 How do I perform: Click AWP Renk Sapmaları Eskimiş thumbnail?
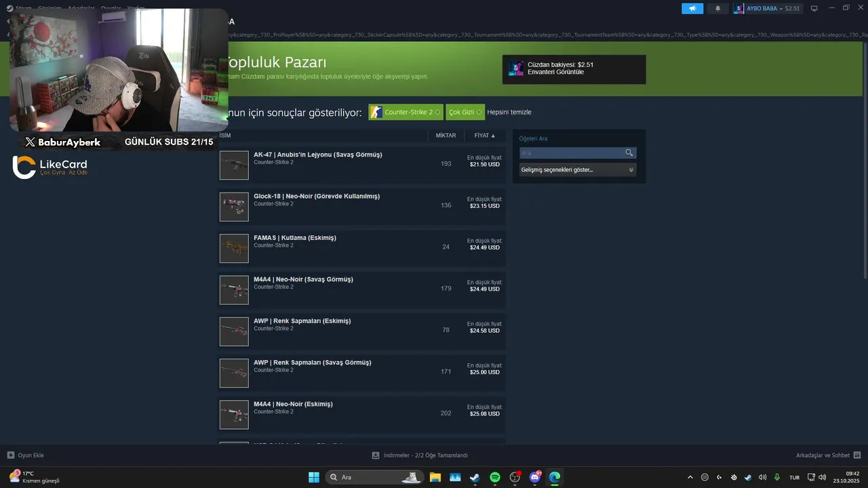pos(234,331)
